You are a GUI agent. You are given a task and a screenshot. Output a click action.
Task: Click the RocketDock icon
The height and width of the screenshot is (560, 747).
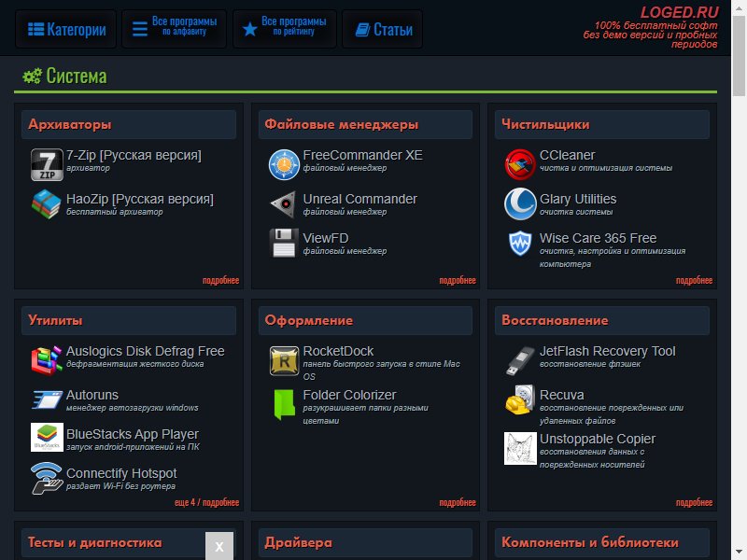[284, 360]
